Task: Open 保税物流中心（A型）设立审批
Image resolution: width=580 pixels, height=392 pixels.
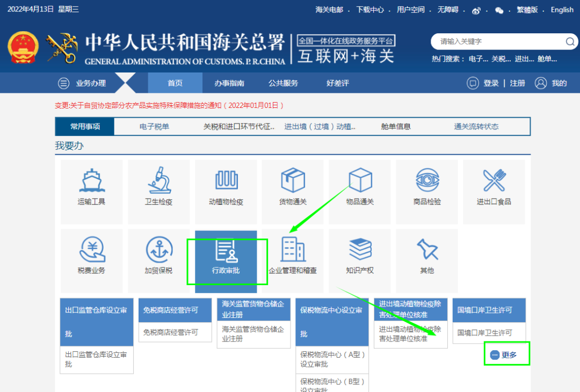Action: pos(332,359)
